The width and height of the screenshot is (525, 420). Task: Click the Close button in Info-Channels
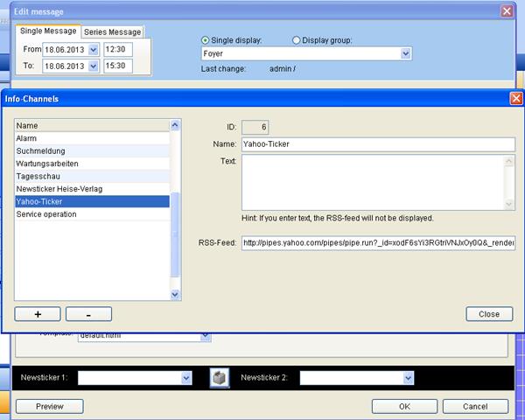click(488, 313)
